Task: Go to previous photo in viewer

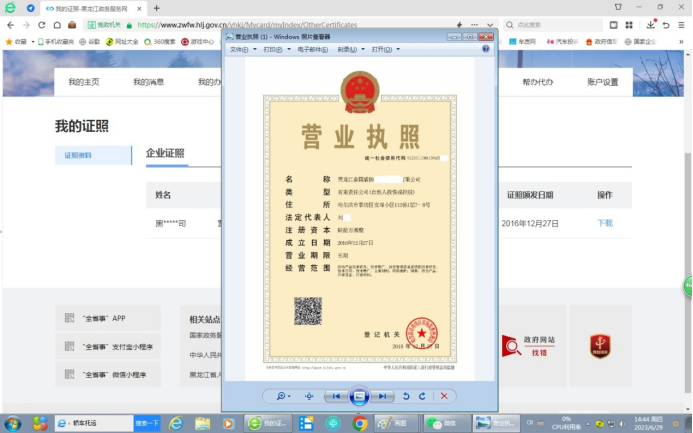Action: [x=338, y=396]
